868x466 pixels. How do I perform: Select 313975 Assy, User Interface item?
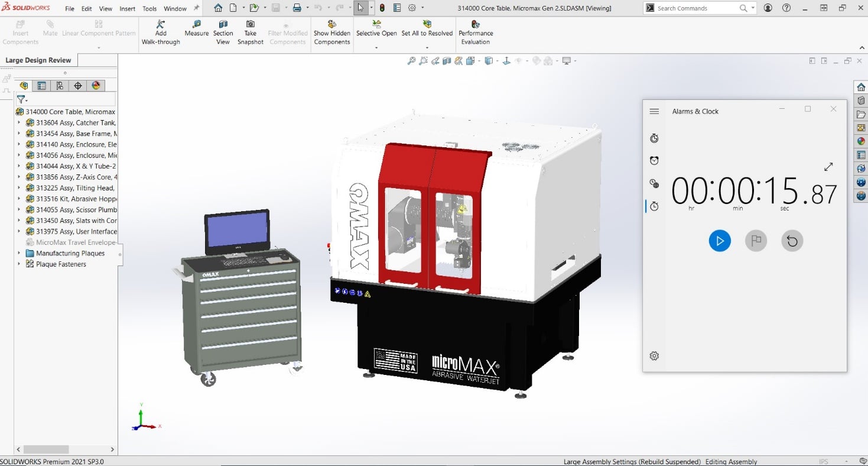(71, 231)
